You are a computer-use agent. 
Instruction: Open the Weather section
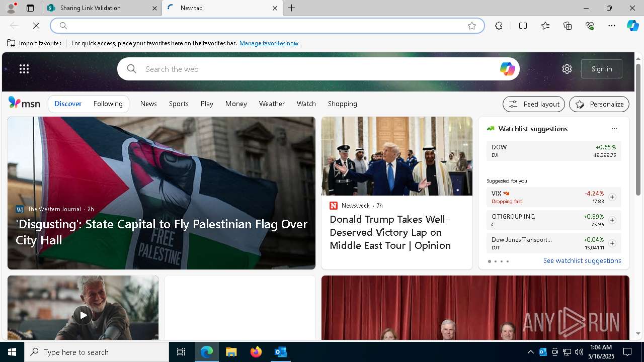tap(272, 104)
